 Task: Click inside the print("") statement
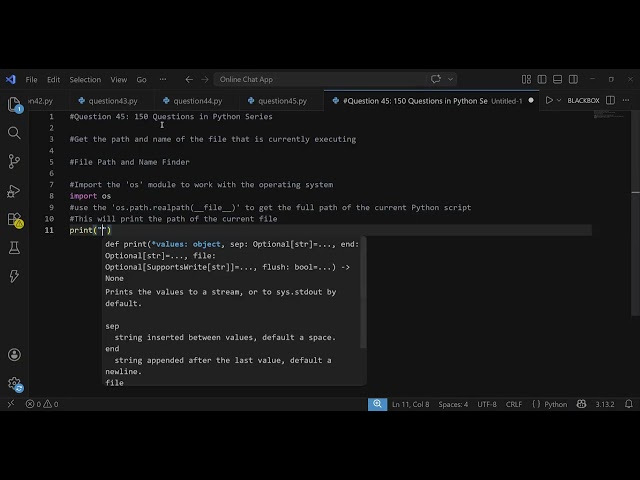(x=90, y=230)
